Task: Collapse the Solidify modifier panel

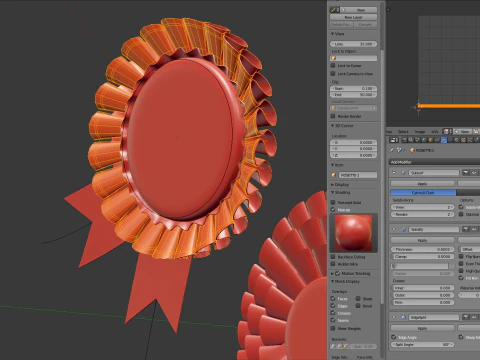Action: 394,229
